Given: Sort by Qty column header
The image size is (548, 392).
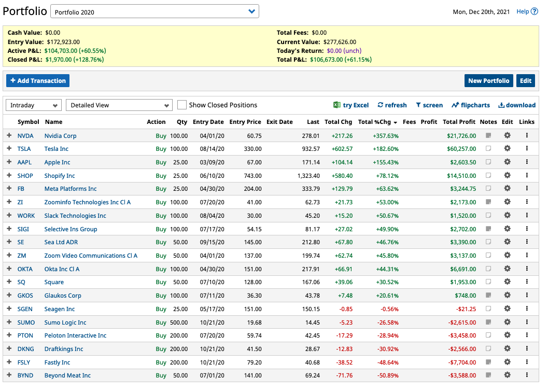Looking at the screenshot, I should pos(182,122).
